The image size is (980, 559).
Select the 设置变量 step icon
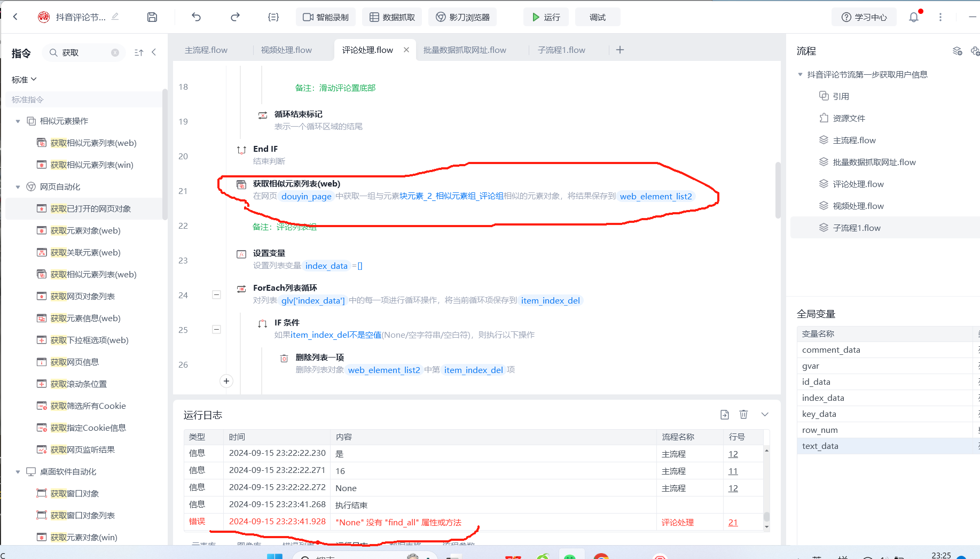(x=241, y=254)
